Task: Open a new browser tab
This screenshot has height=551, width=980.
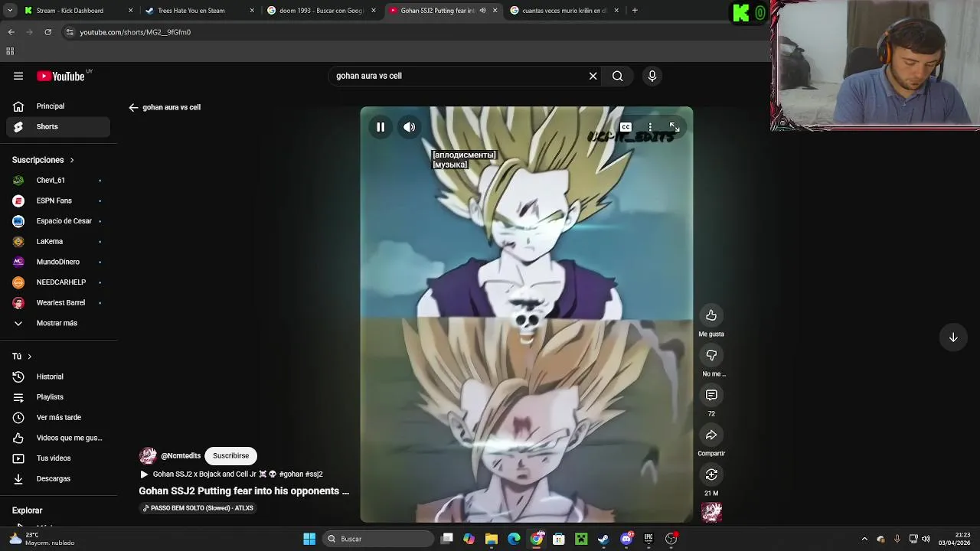Action: (x=635, y=11)
